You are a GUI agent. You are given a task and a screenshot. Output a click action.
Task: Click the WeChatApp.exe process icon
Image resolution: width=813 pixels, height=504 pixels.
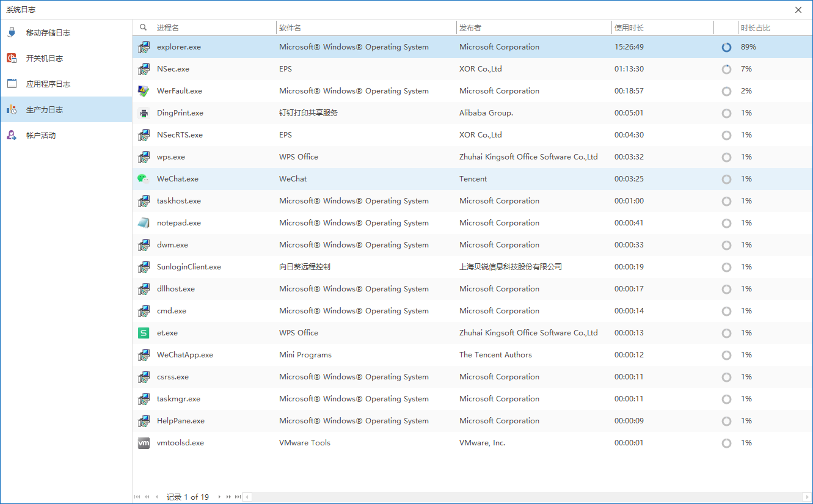point(144,355)
